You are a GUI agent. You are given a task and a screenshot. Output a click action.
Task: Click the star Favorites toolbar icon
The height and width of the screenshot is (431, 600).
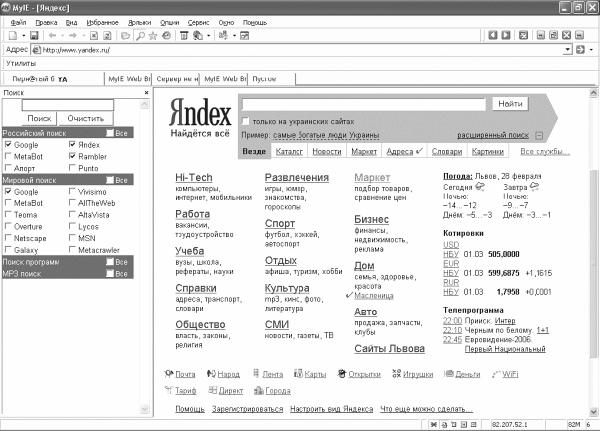pos(153,35)
